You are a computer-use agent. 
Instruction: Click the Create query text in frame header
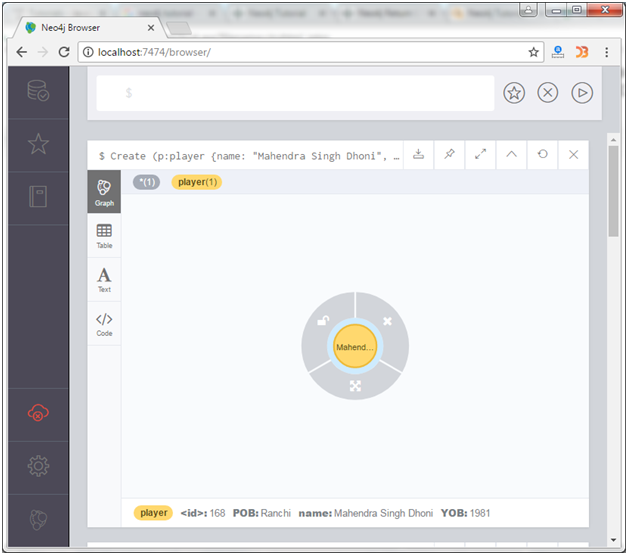(248, 156)
